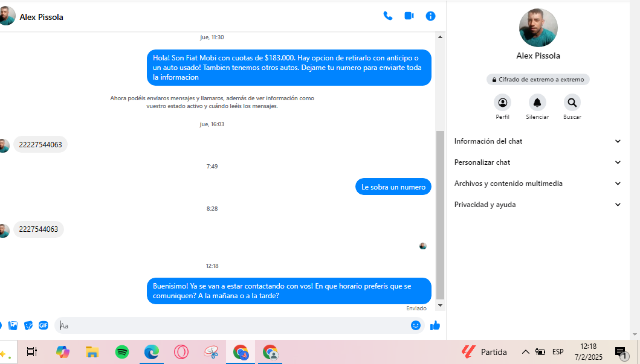Screen dimensions: 640x364
Task: Open the GIF selector
Action: (x=44, y=325)
